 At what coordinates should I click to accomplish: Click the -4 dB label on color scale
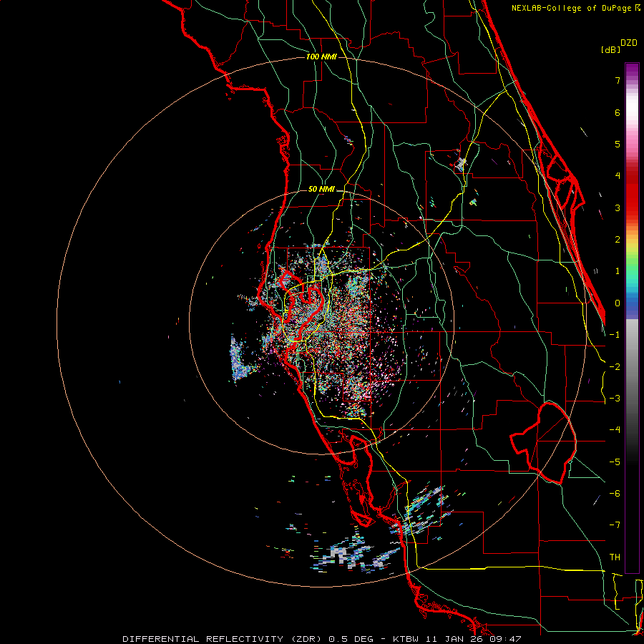[615, 430]
